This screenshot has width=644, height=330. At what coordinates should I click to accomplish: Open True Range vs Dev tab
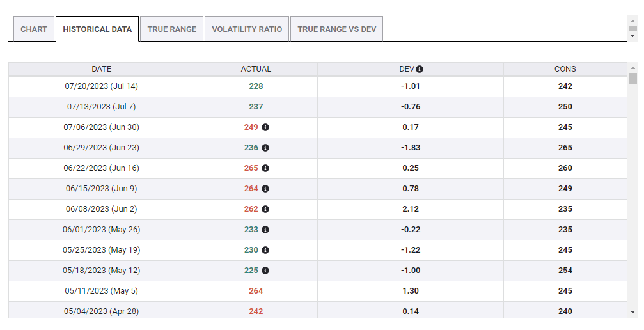[x=336, y=29]
